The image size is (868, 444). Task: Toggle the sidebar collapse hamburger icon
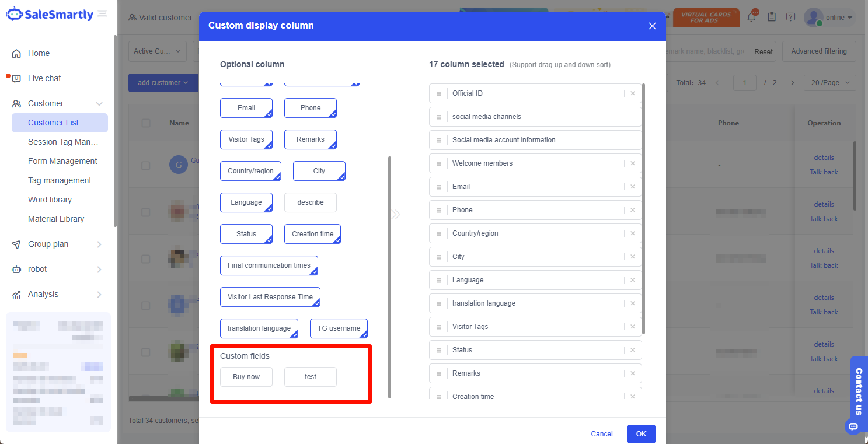pos(103,14)
